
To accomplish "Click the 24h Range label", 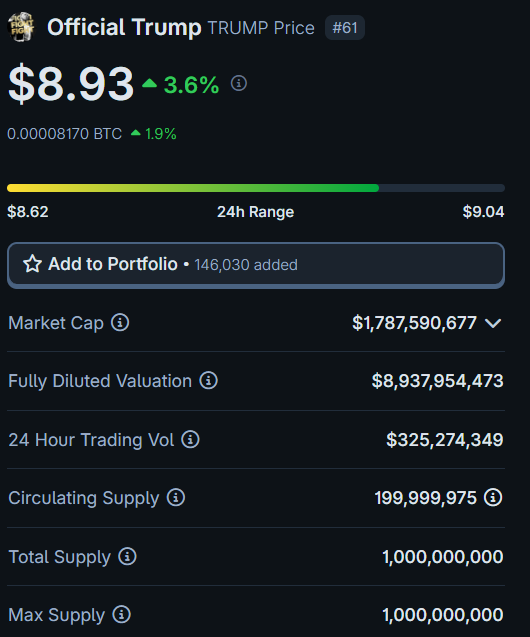I will (255, 212).
